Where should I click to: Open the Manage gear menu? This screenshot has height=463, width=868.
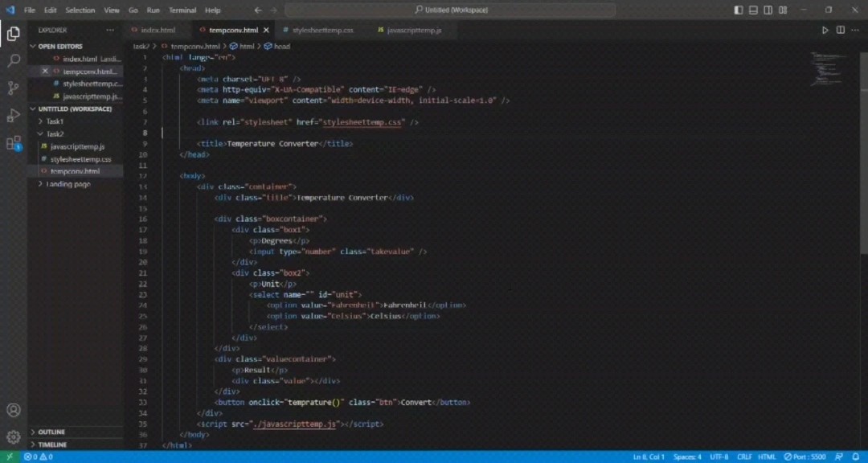click(14, 436)
